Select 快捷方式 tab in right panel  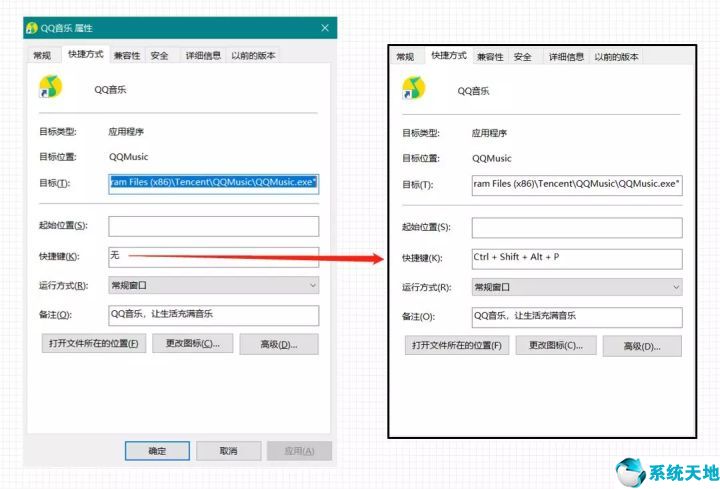[x=449, y=56]
